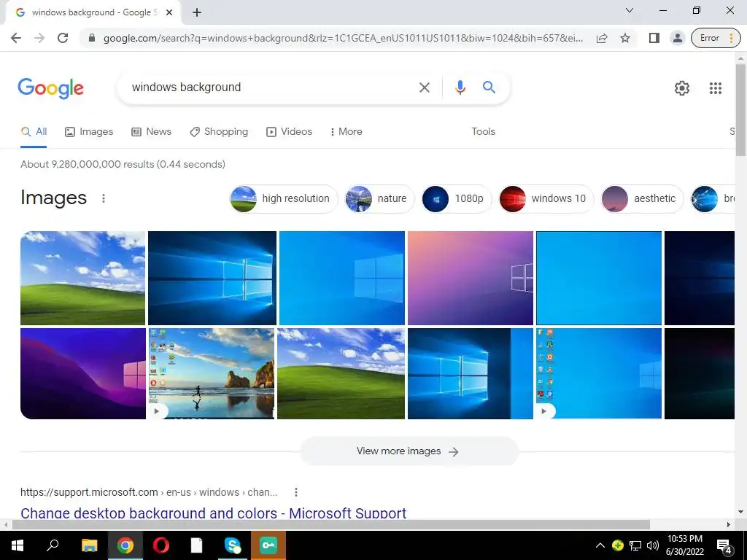Reload the page with refresh icon

pyautogui.click(x=63, y=38)
